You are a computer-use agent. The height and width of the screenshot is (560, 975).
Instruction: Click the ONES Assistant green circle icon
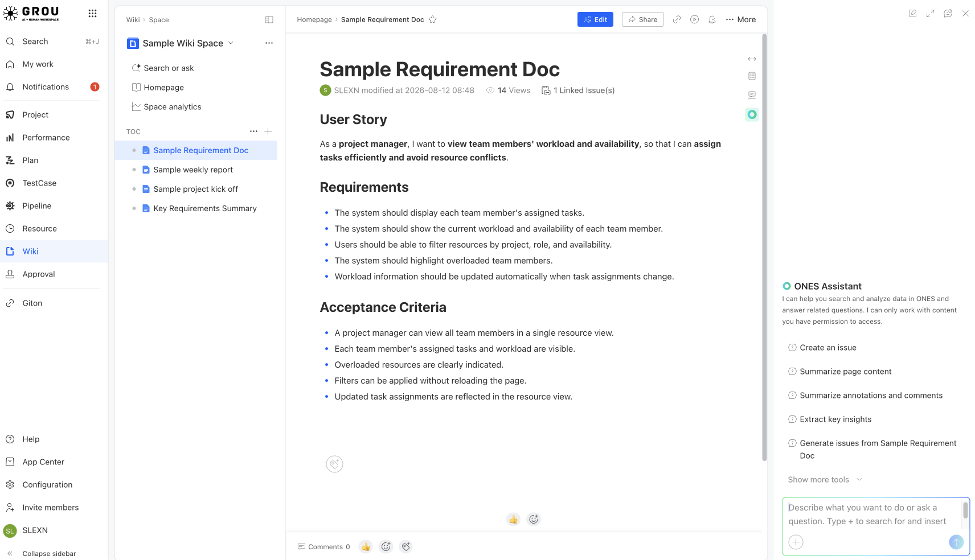[752, 114]
